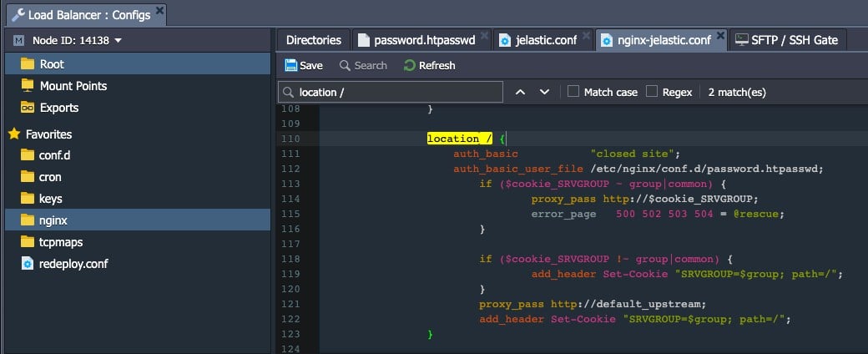Open the cron favorite folder
The height and width of the screenshot is (354, 868).
pyautogui.click(x=50, y=177)
